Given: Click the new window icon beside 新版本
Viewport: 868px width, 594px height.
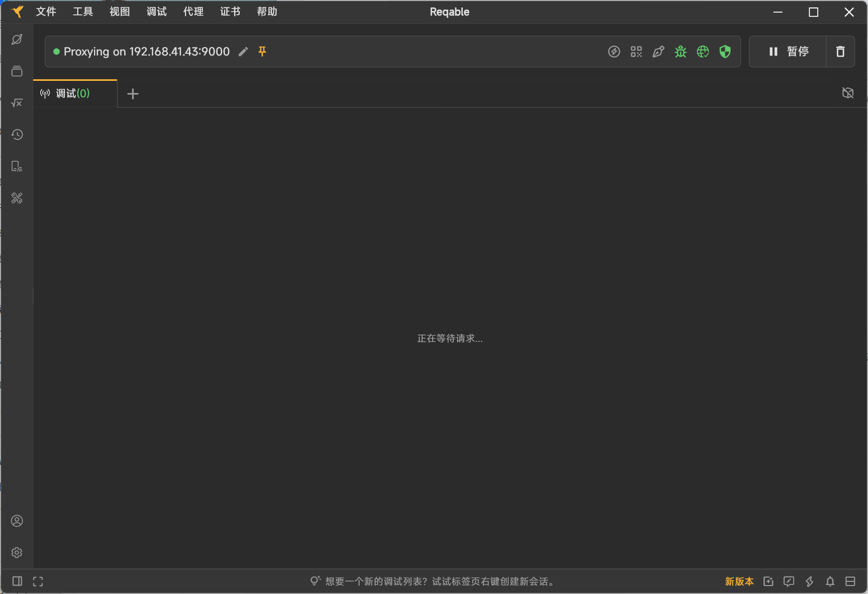Looking at the screenshot, I should (x=768, y=581).
